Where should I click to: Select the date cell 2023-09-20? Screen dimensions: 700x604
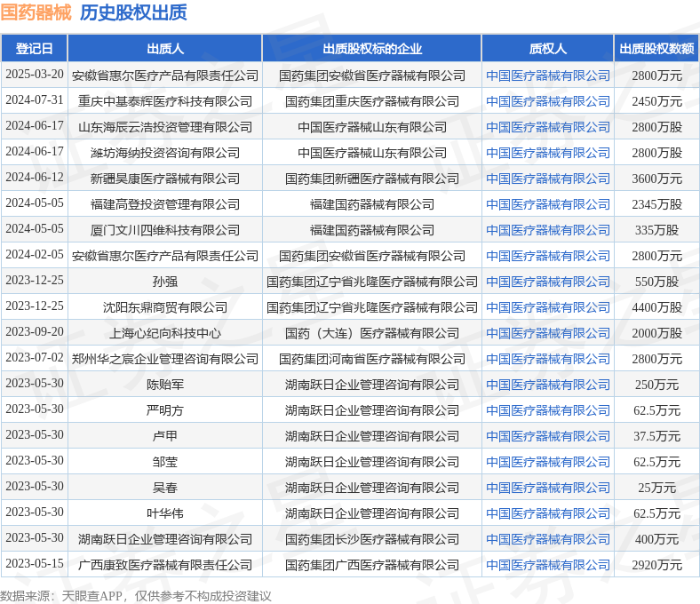click(35, 331)
